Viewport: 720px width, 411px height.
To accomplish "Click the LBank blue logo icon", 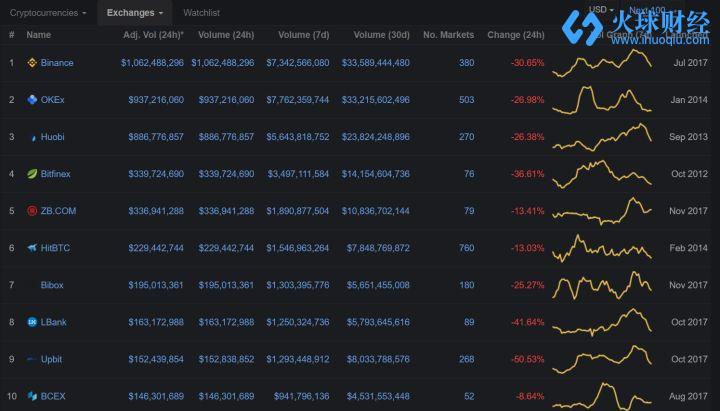I will coord(32,322).
